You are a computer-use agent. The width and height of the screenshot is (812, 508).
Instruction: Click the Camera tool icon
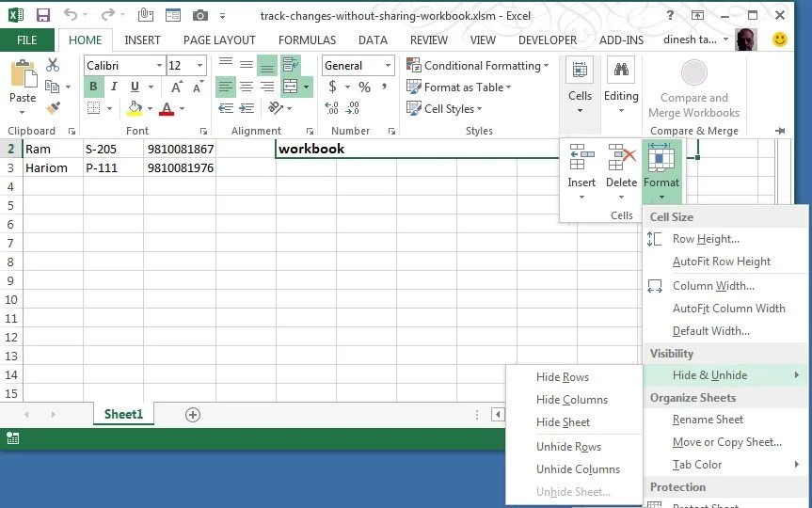click(x=199, y=16)
